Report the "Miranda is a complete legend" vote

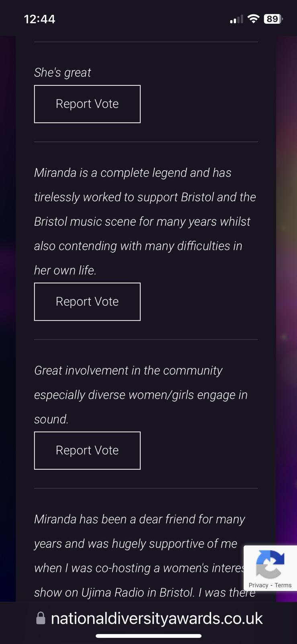pos(87,301)
